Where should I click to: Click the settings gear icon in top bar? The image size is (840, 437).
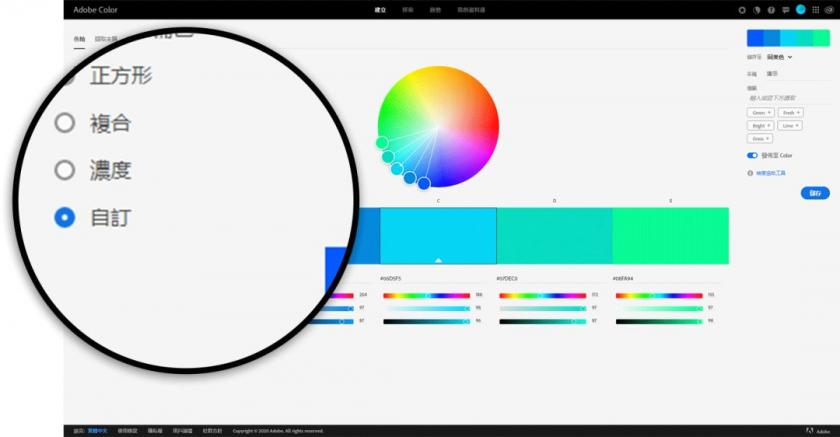[742, 9]
